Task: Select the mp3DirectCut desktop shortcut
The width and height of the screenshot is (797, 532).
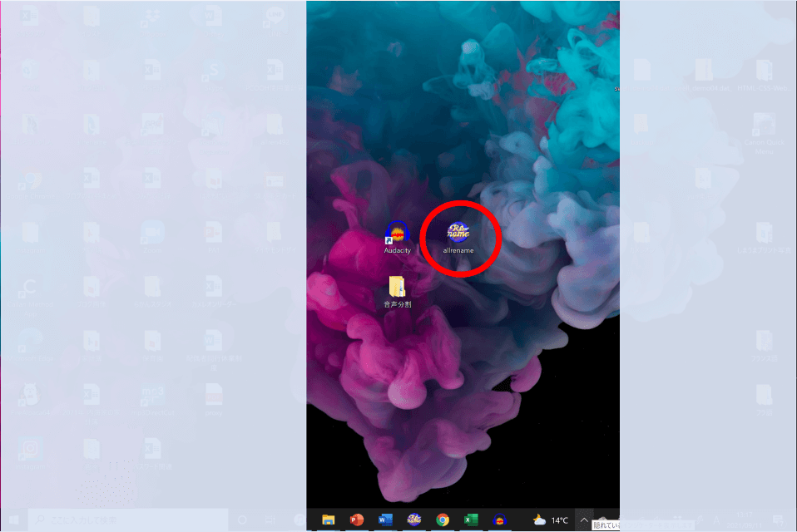Action: pyautogui.click(x=152, y=401)
